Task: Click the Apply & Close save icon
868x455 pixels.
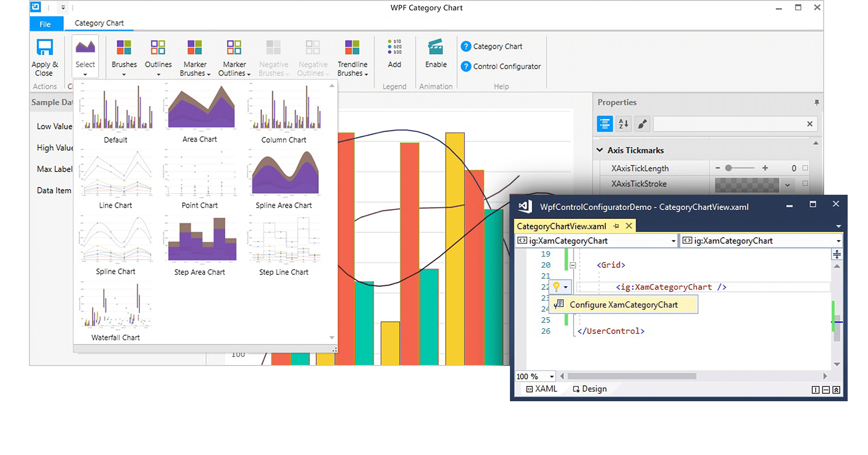Action: click(x=44, y=47)
